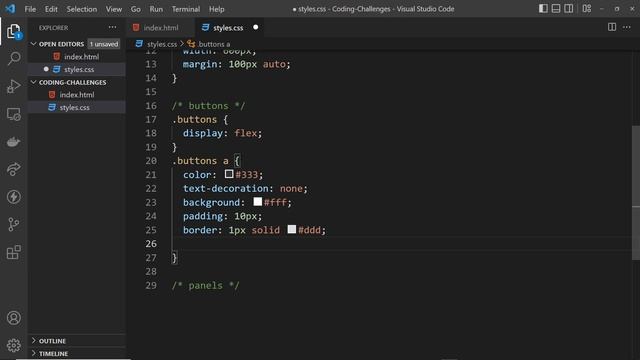Click the '/* buttons */' comment text
This screenshot has height=360, width=640.
click(x=208, y=106)
